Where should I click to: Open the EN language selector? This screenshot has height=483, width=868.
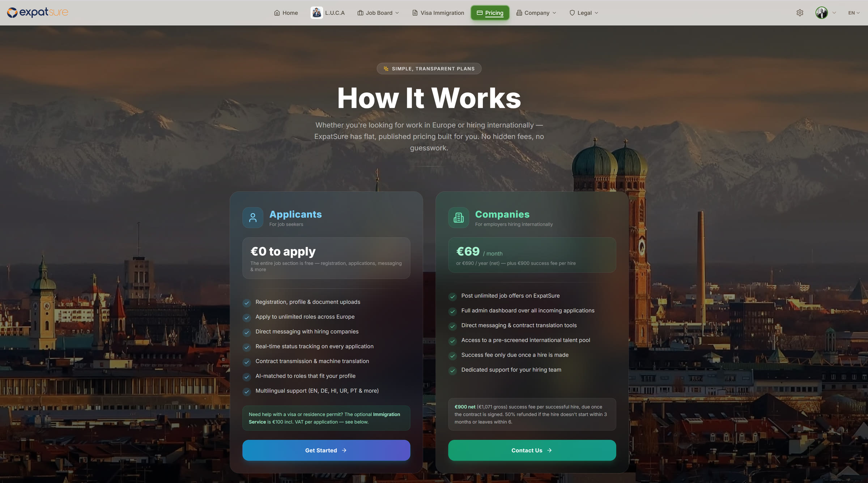point(854,13)
